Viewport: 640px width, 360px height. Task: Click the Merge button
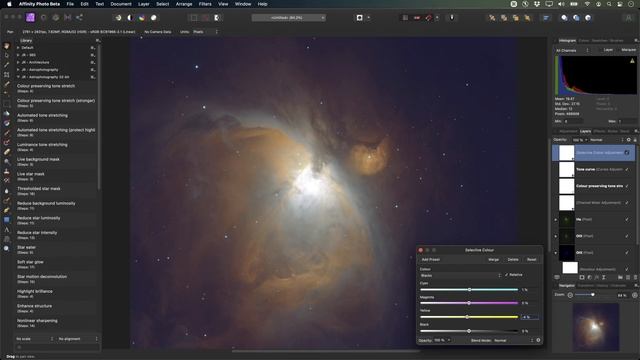coord(493,260)
